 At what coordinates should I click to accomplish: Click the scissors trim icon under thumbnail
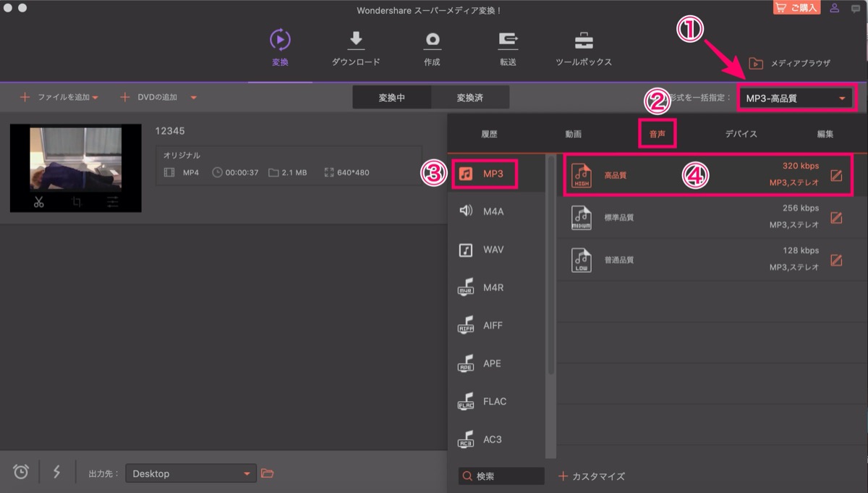(39, 202)
